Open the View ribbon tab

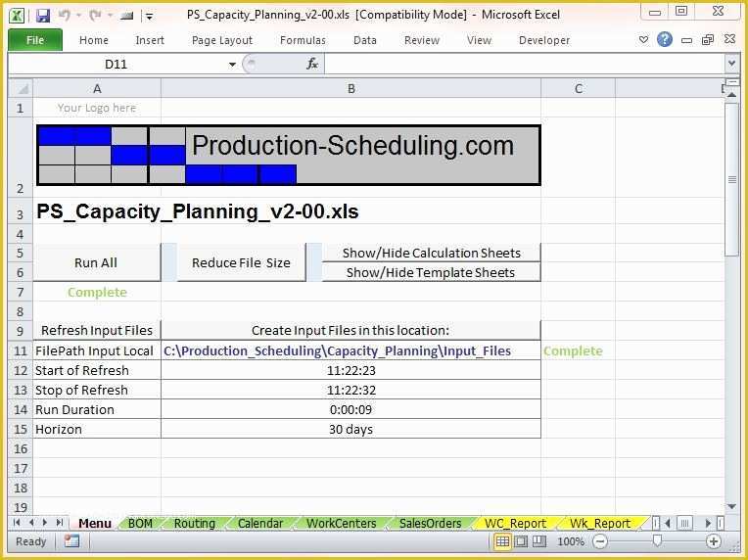(479, 40)
